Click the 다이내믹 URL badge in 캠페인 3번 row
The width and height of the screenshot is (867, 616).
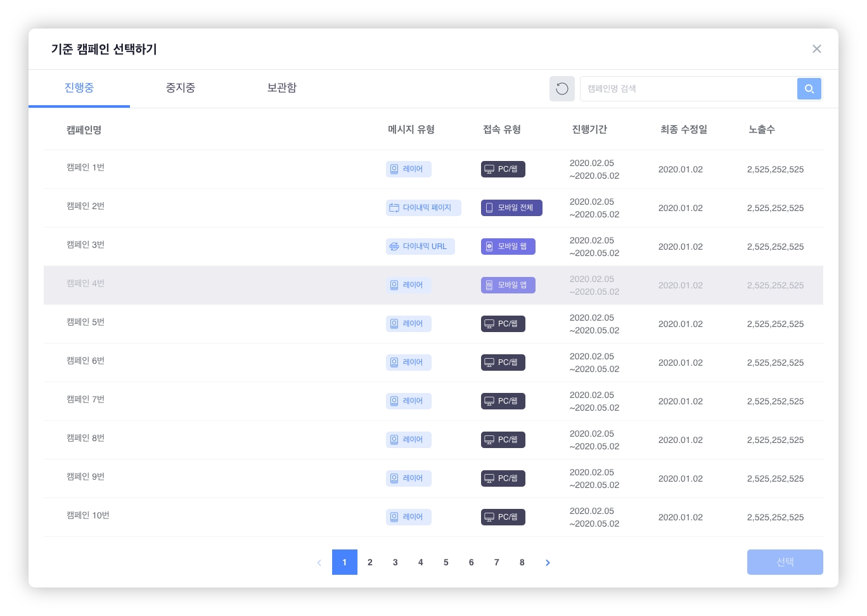420,247
